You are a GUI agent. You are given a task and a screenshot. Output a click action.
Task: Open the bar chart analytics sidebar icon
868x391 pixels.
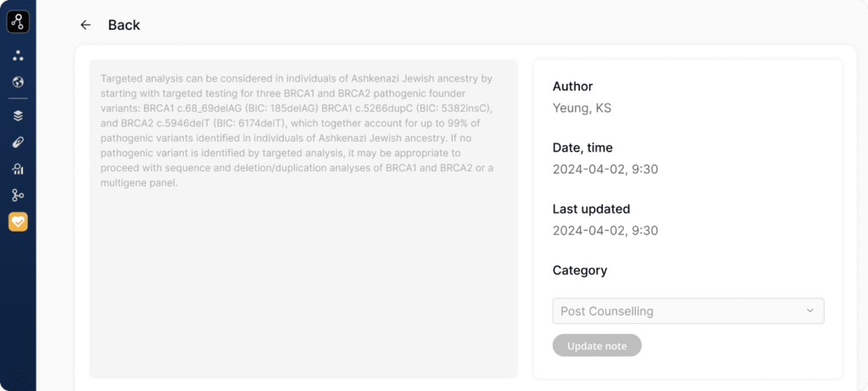[x=18, y=169]
